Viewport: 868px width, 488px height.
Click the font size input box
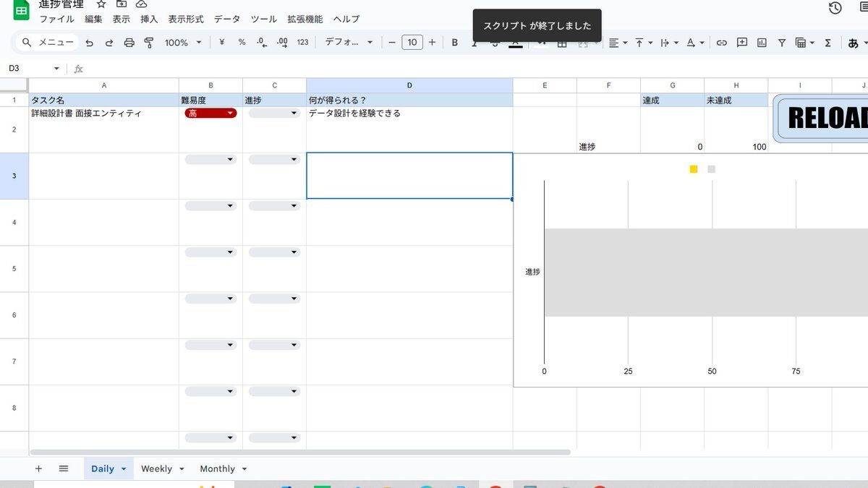[x=412, y=43]
